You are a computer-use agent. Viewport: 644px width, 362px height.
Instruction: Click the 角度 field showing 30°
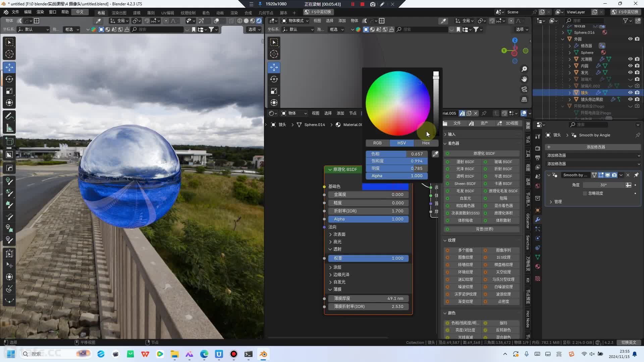click(x=604, y=185)
